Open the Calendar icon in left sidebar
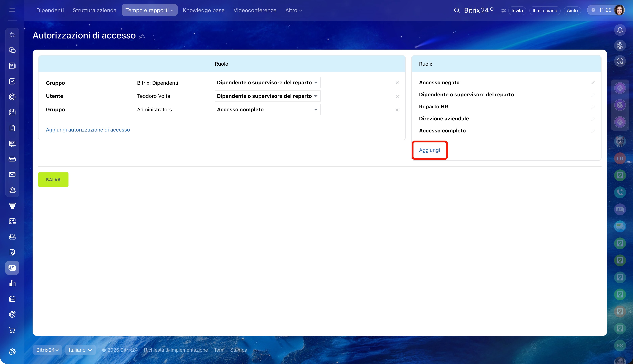The width and height of the screenshot is (633, 364). 12,112
